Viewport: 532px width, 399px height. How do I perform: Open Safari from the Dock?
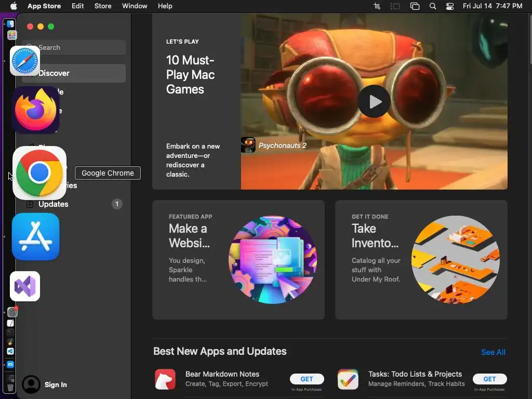25,61
